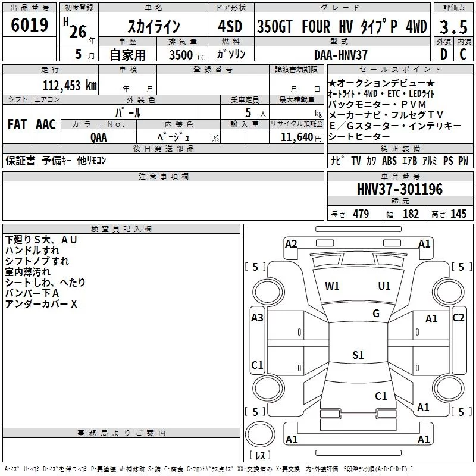Click the 保証書 item in later-shipped parts
This screenshot has width=476, height=476.
point(20,160)
